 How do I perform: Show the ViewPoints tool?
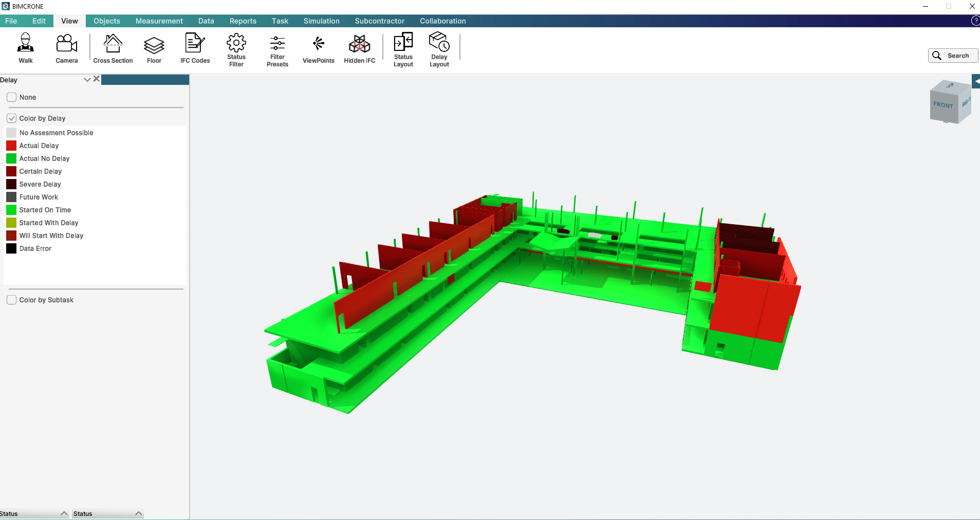(x=318, y=48)
